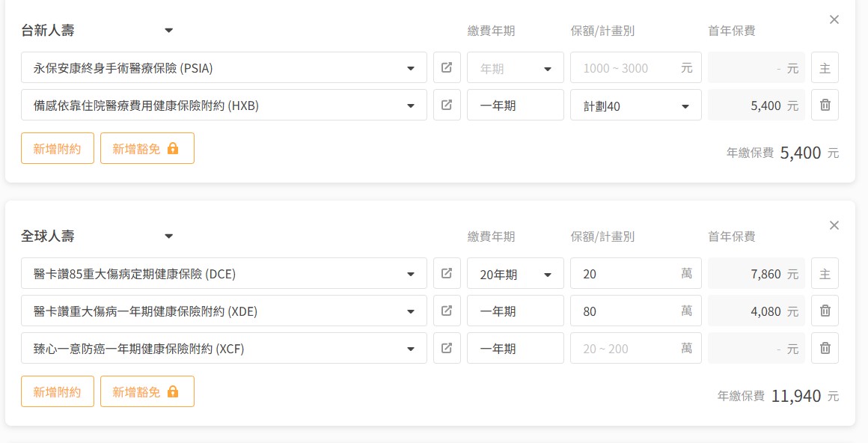Click 主 main-contract button on DCE row
Screen dimensions: 868x443
[825, 273]
